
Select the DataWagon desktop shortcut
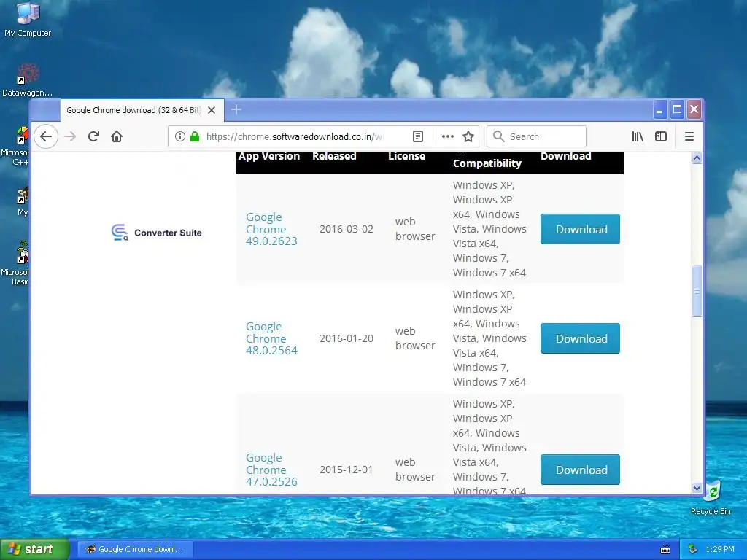[27, 80]
